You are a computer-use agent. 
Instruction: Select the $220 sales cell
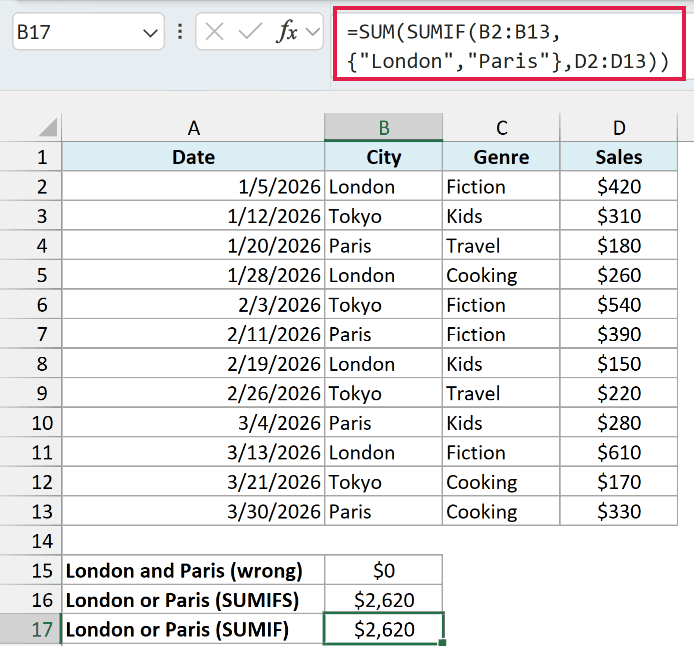point(619,393)
